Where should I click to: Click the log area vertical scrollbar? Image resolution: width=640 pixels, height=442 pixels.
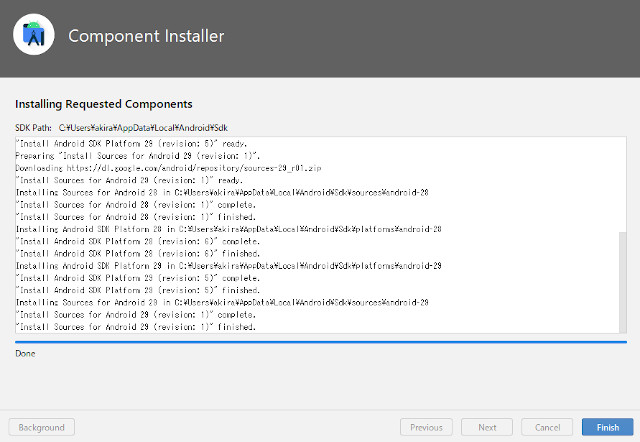pos(622,282)
